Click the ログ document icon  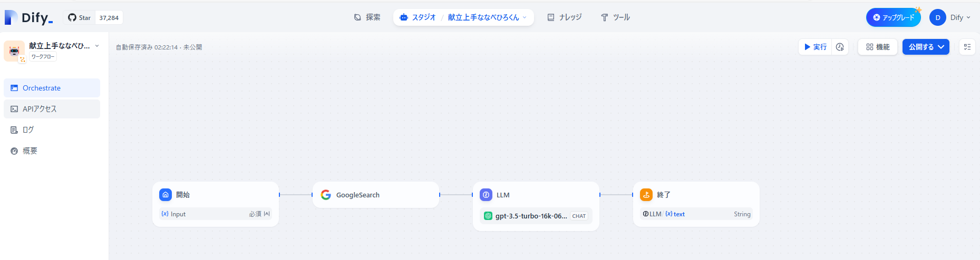click(14, 130)
